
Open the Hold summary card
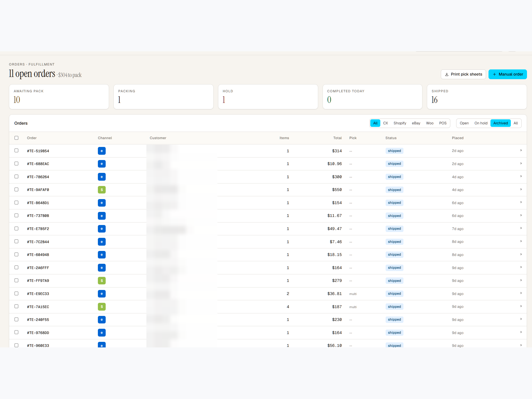(x=268, y=97)
